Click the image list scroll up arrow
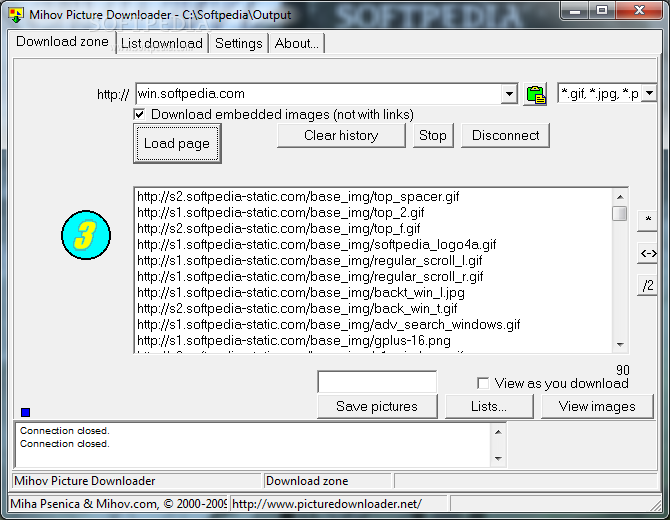 pyautogui.click(x=620, y=197)
